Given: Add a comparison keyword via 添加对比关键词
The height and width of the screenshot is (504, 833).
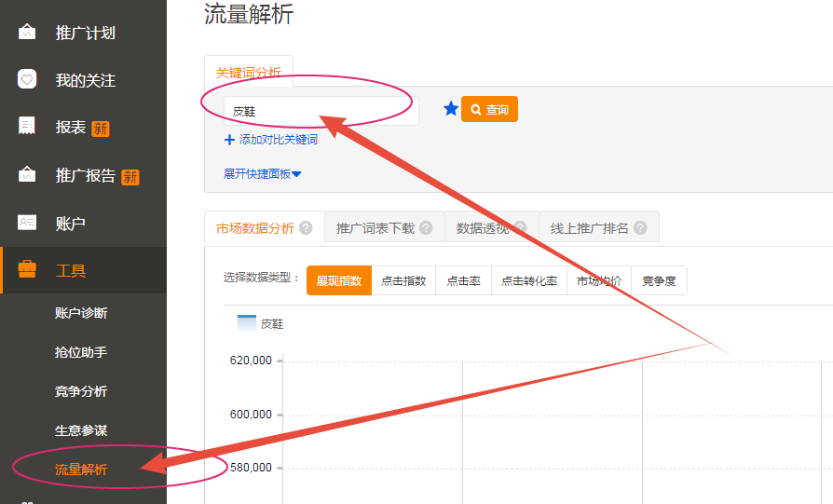Looking at the screenshot, I should pyautogui.click(x=271, y=140).
